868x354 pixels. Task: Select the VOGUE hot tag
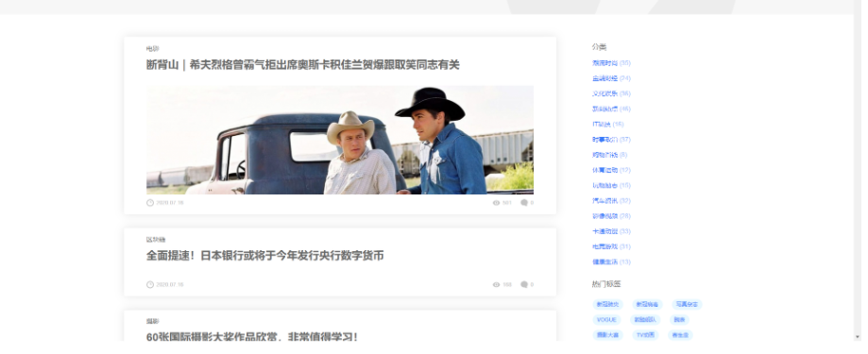coord(606,320)
